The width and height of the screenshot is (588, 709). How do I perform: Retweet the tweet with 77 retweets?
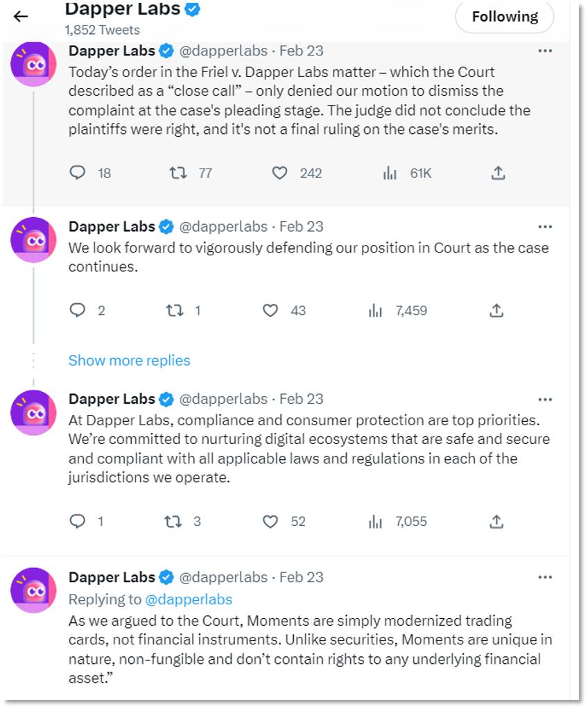tap(178, 173)
